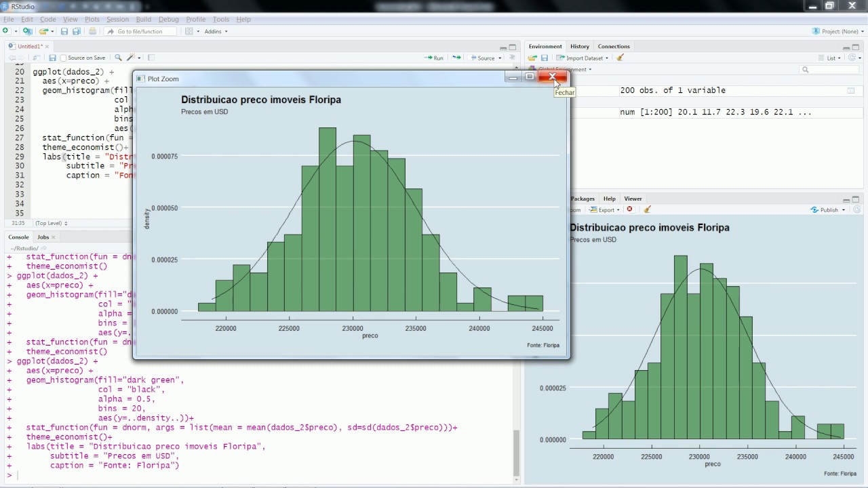Re-run previous code region icon
Viewport: 868px width, 488px height.
[x=456, y=58]
